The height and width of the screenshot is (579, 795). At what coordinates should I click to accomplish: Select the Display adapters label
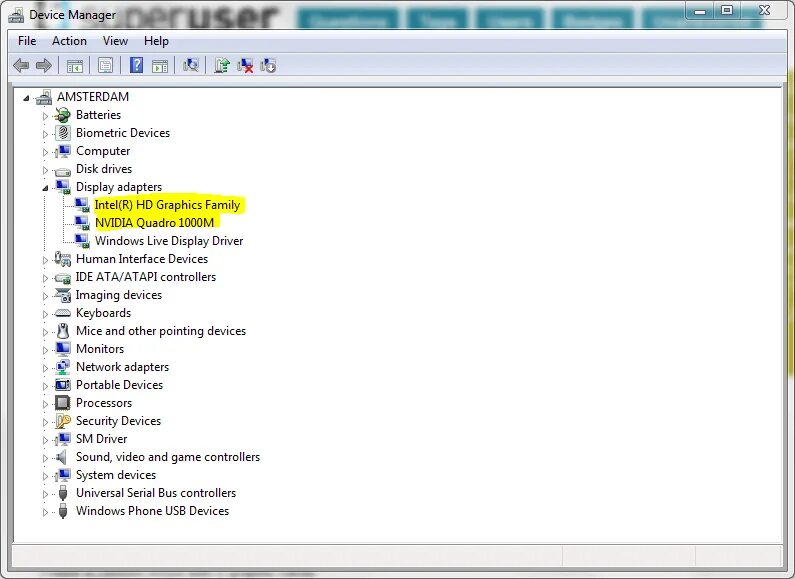click(x=119, y=187)
